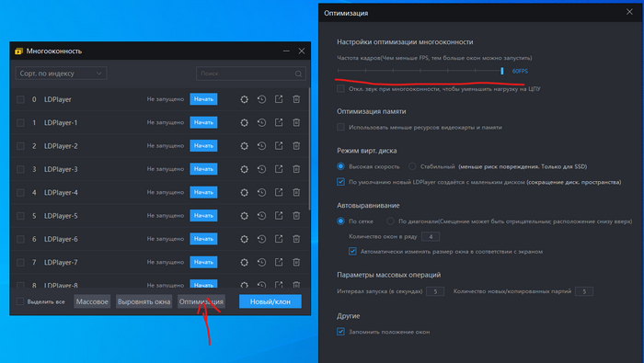Tick the checkbox for LDPlayer row 0

click(20, 99)
